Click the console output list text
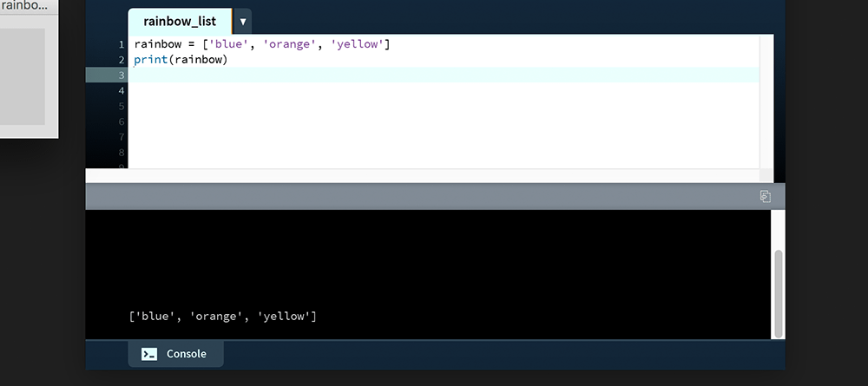The height and width of the screenshot is (386, 868). [222, 317]
